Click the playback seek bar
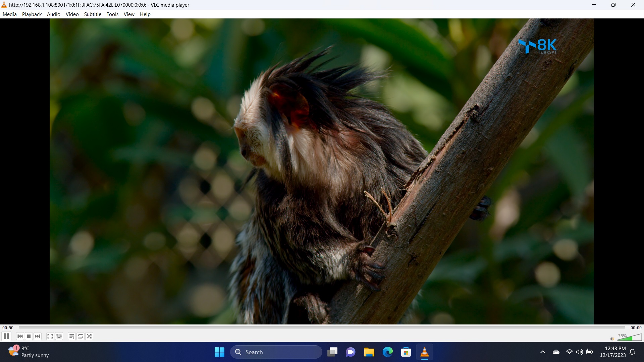The image size is (644, 362). (x=322, y=327)
